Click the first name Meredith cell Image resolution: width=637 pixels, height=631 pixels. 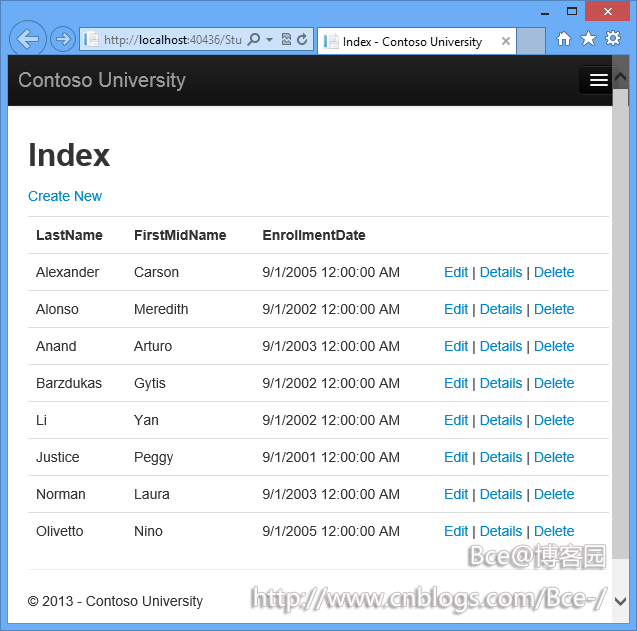161,309
